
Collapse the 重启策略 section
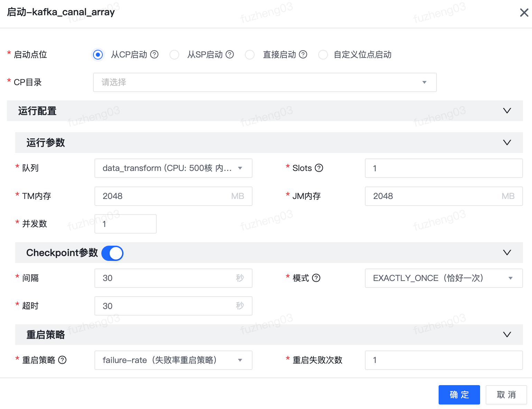pos(507,334)
